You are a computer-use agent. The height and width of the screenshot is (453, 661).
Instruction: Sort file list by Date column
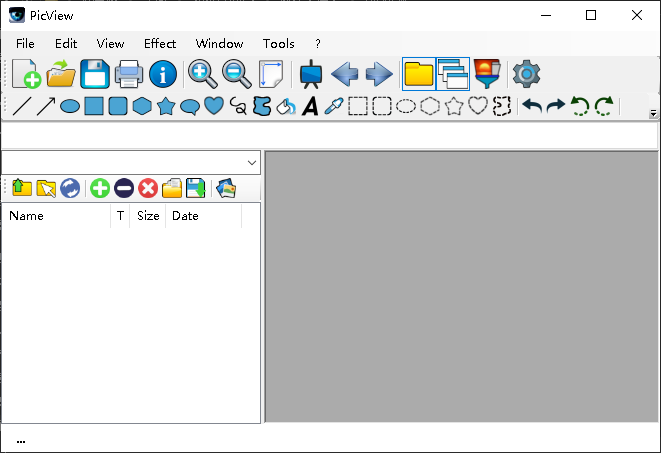[203, 216]
